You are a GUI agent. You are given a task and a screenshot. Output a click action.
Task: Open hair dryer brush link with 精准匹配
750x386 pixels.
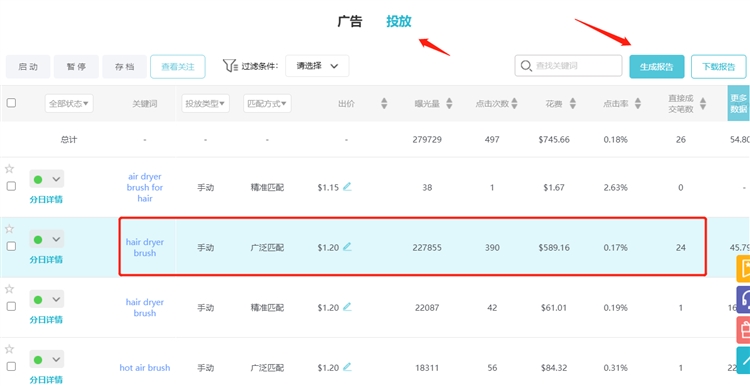coord(145,308)
